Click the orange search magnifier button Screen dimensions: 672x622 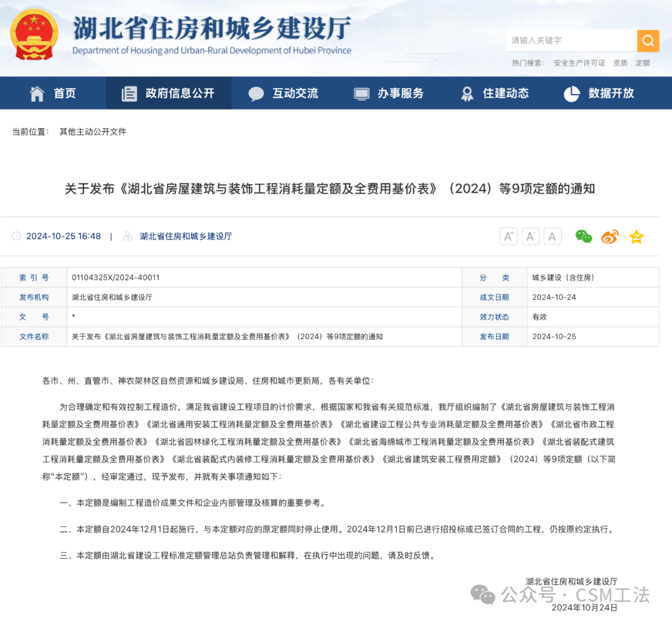point(648,40)
